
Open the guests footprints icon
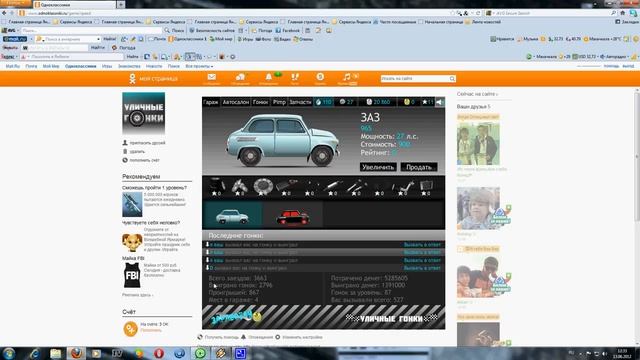pos(295,78)
